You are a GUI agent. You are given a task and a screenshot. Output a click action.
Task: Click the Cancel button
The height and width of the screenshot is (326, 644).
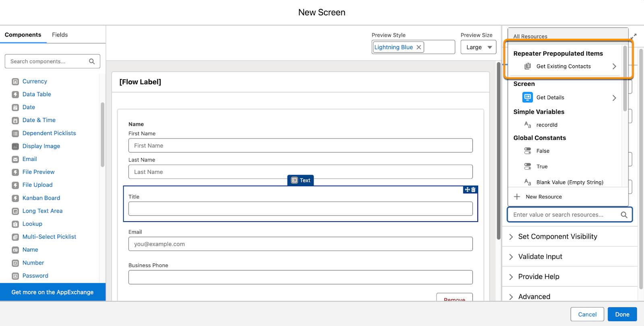click(x=587, y=314)
